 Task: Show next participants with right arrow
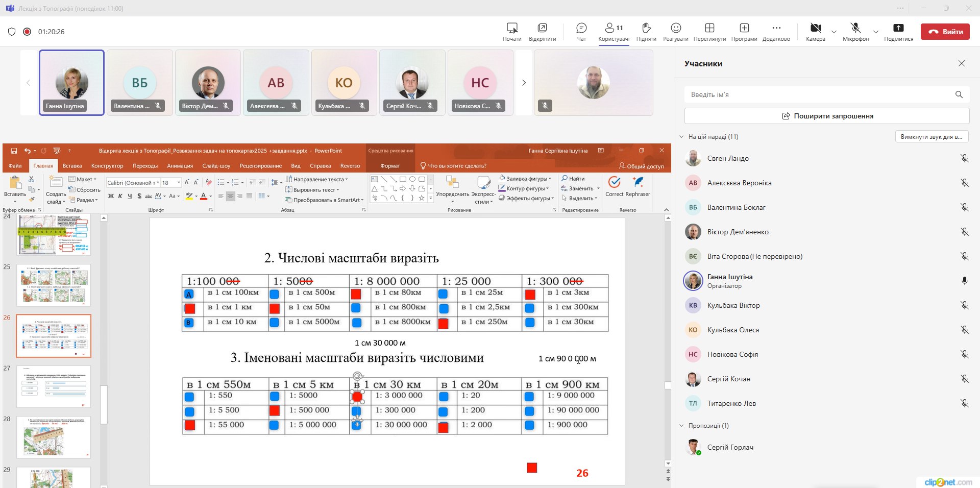tap(524, 83)
